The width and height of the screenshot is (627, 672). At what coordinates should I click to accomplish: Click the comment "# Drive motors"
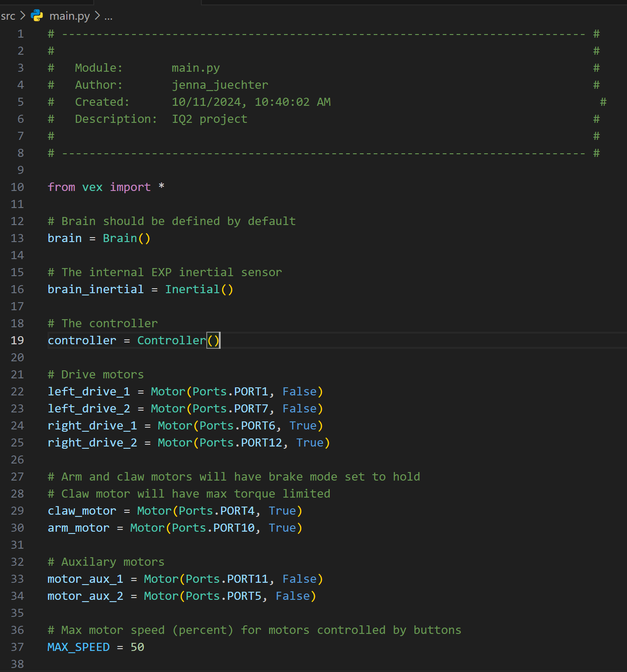96,374
